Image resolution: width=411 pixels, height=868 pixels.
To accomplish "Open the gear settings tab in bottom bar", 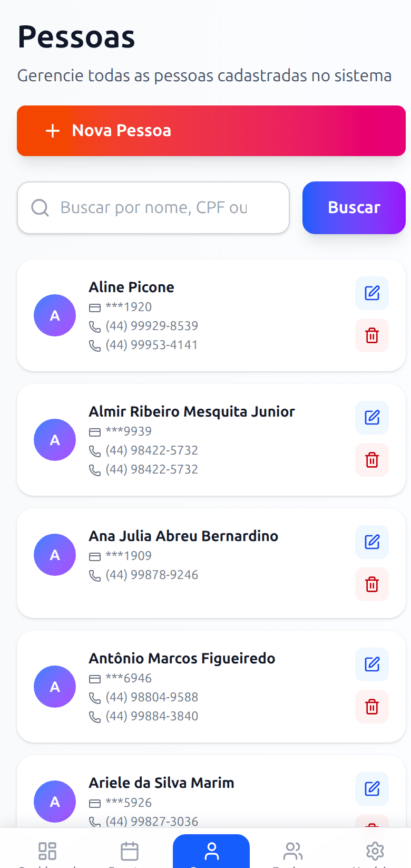I will (x=375, y=851).
